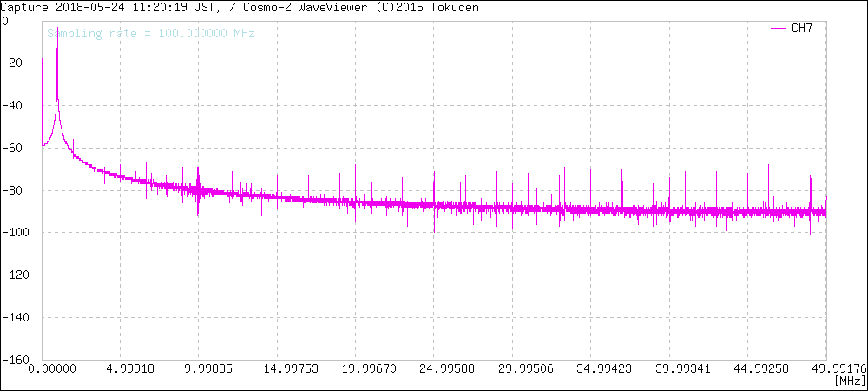Select the Sampling rate text annotation
The image size is (868, 391).
tap(150, 34)
